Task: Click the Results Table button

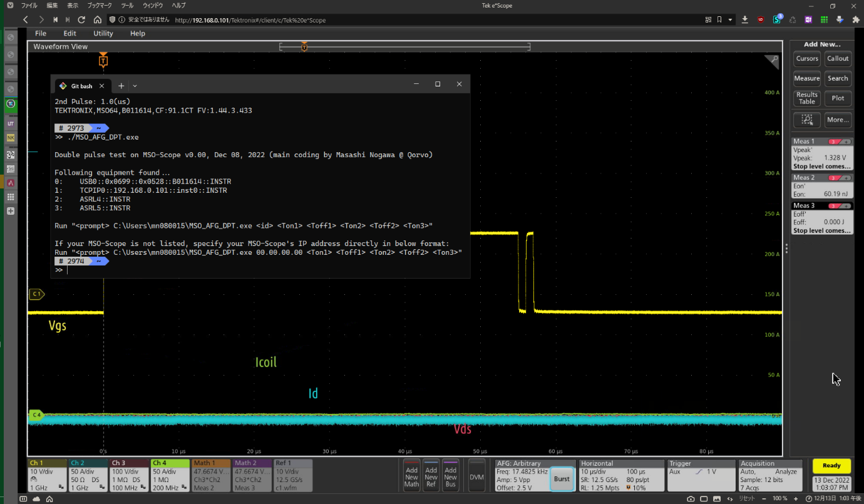Action: tap(807, 98)
